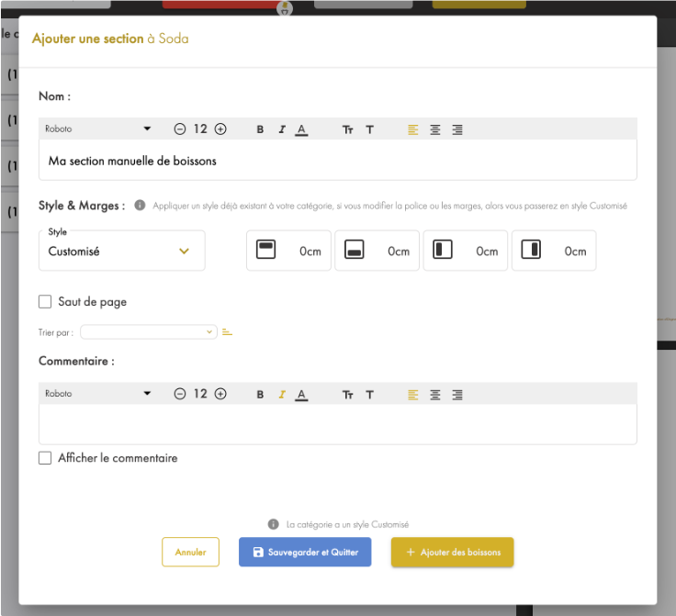Image resolution: width=676 pixels, height=616 pixels.
Task: Toggle bold in the Commentaire toolbar
Action: point(260,395)
